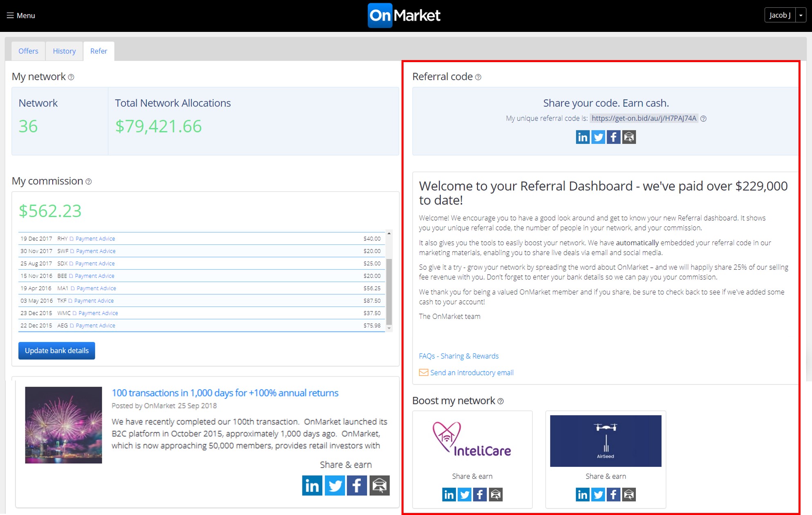Open AEG Payment Advice
812x515 pixels.
coord(95,326)
